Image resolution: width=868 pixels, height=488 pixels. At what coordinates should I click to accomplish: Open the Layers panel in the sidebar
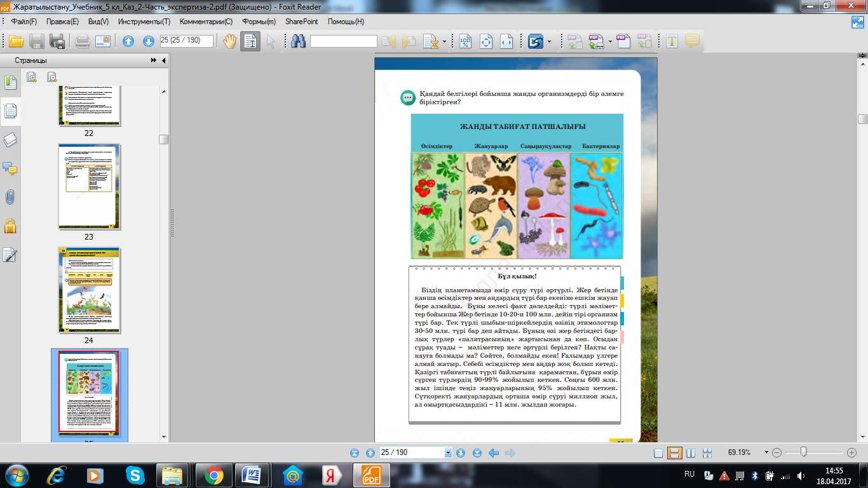(10, 140)
